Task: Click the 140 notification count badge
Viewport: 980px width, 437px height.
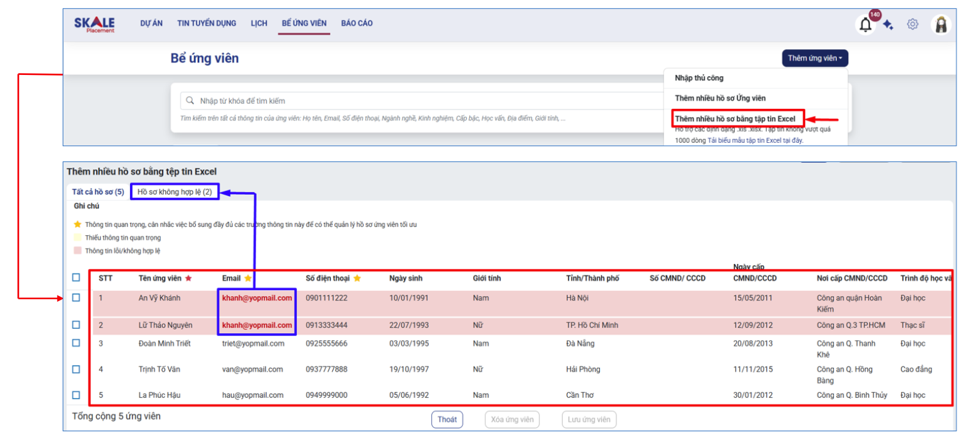Action: [874, 15]
